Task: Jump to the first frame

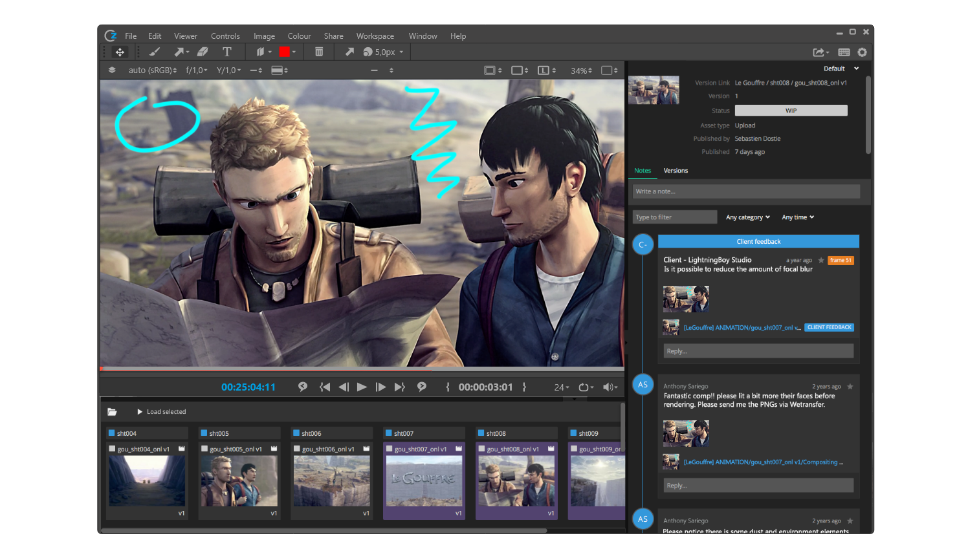Action: click(x=325, y=387)
